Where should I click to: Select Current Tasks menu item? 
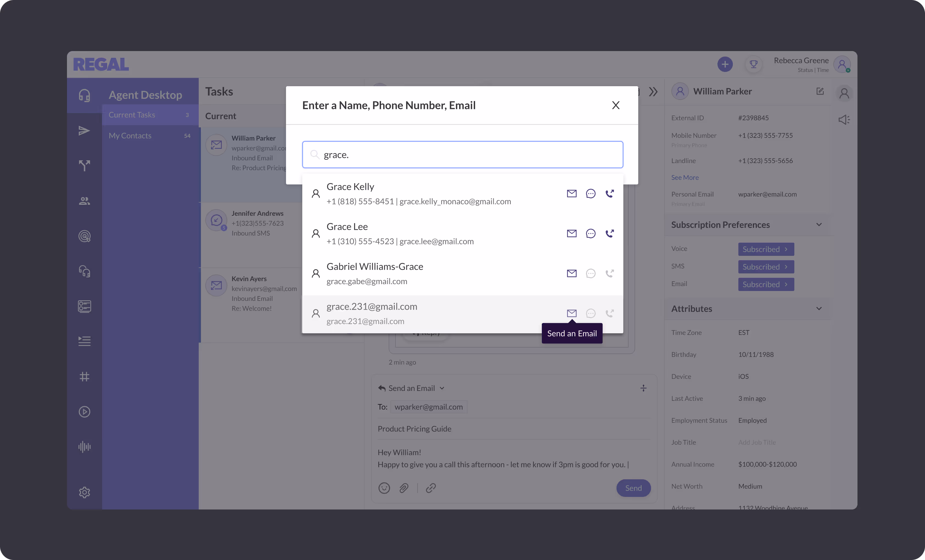pyautogui.click(x=132, y=115)
